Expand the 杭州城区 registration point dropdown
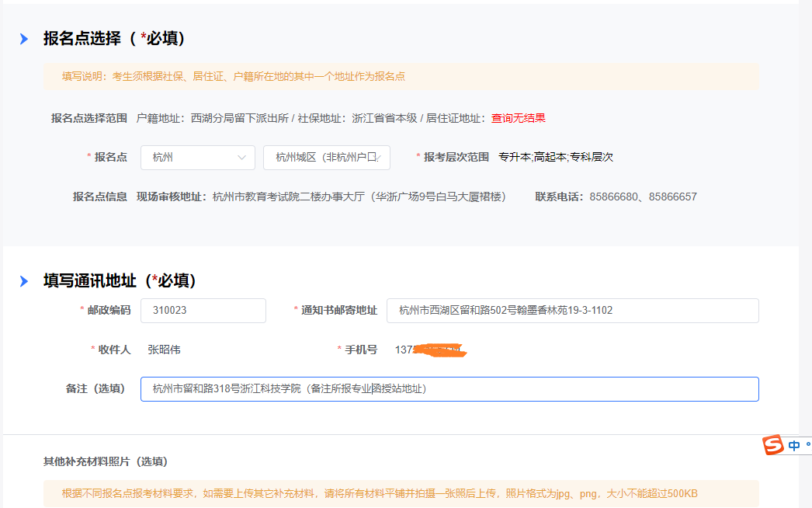This screenshot has height=508, width=812. pos(326,158)
